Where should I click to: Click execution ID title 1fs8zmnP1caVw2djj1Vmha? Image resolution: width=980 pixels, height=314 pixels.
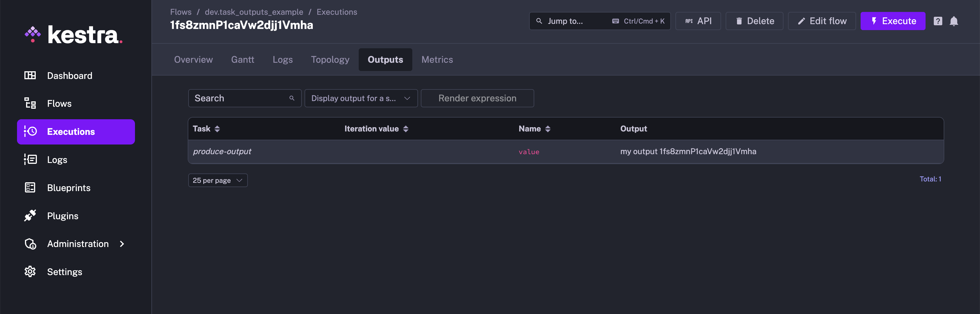point(242,25)
